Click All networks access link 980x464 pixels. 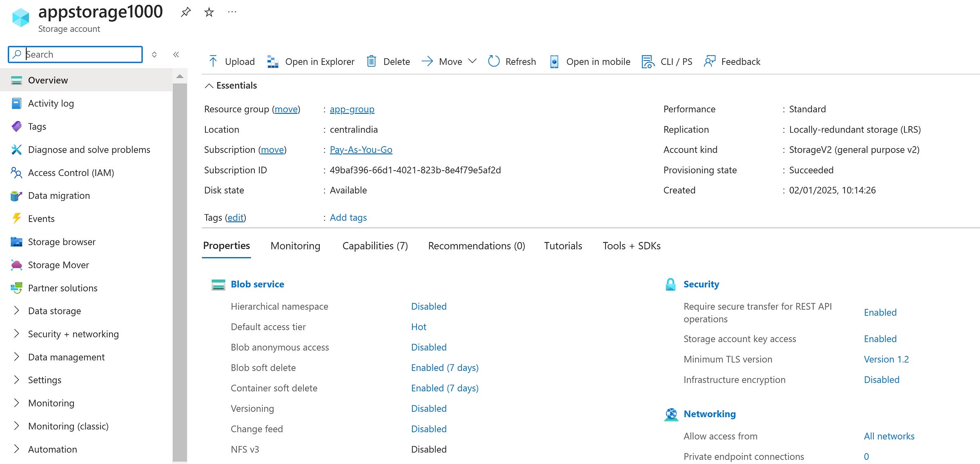[x=889, y=436]
